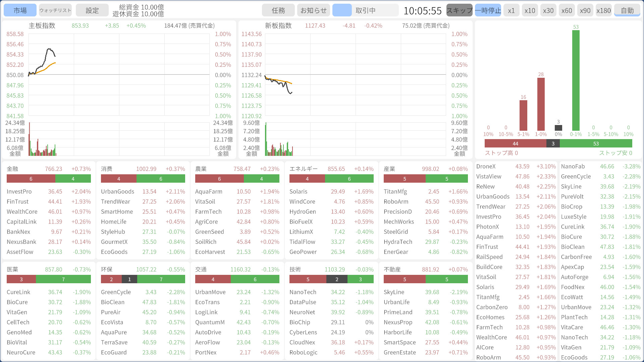Click the blue 取引中 trading status indicator
Viewport: 644px width, 362px height.
(x=342, y=10)
